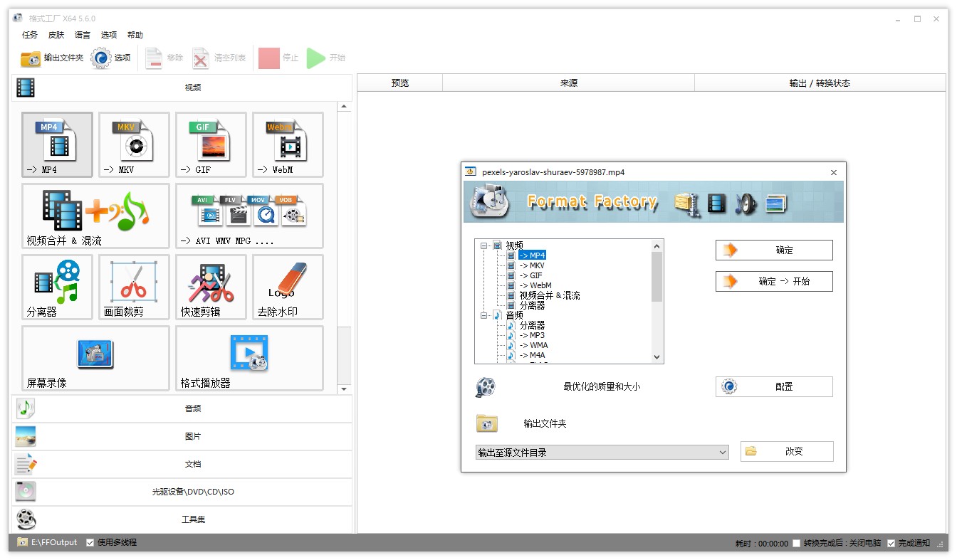
Task: Click the left panel scrollbar up arrow
Action: tap(345, 107)
